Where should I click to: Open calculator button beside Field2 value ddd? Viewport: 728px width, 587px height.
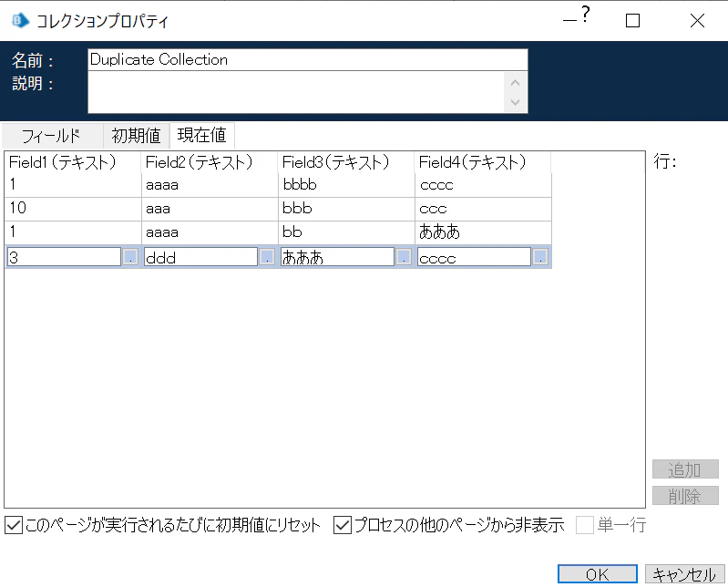pyautogui.click(x=267, y=257)
